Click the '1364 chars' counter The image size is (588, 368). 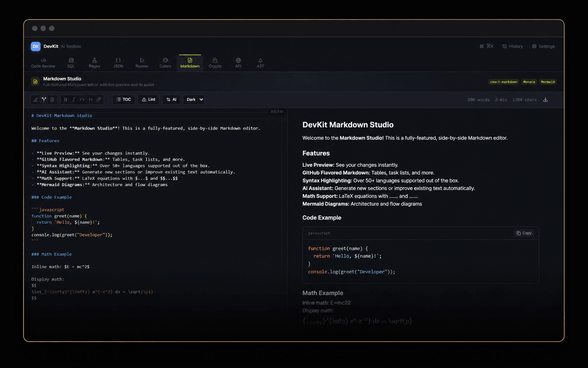click(524, 100)
